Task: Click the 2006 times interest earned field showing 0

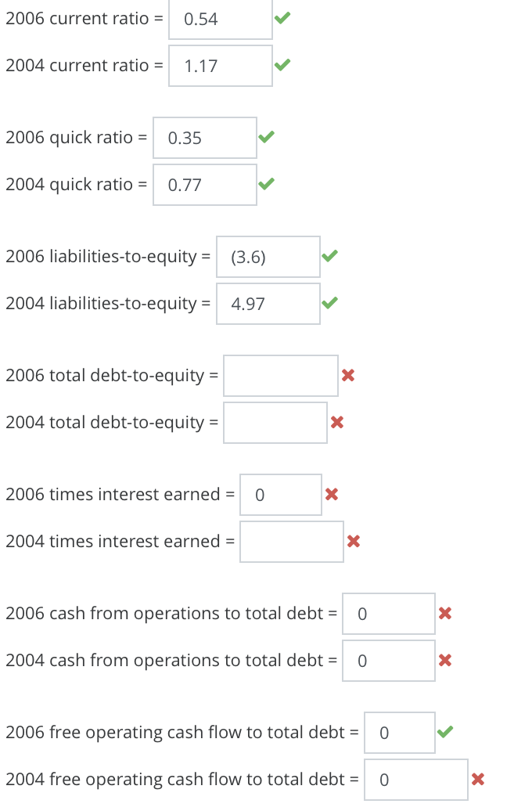Action: pyautogui.click(x=280, y=494)
